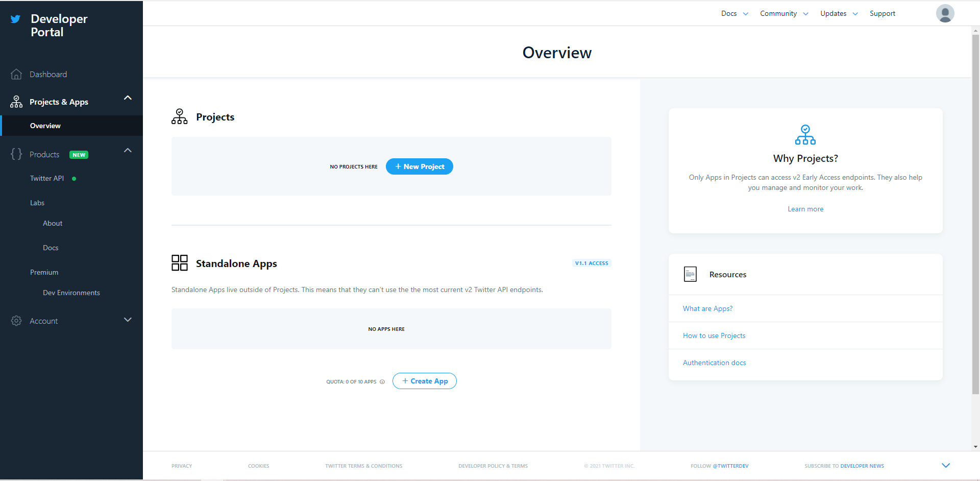980x481 pixels.
Task: Expand the Account sidebar section
Action: coord(128,320)
